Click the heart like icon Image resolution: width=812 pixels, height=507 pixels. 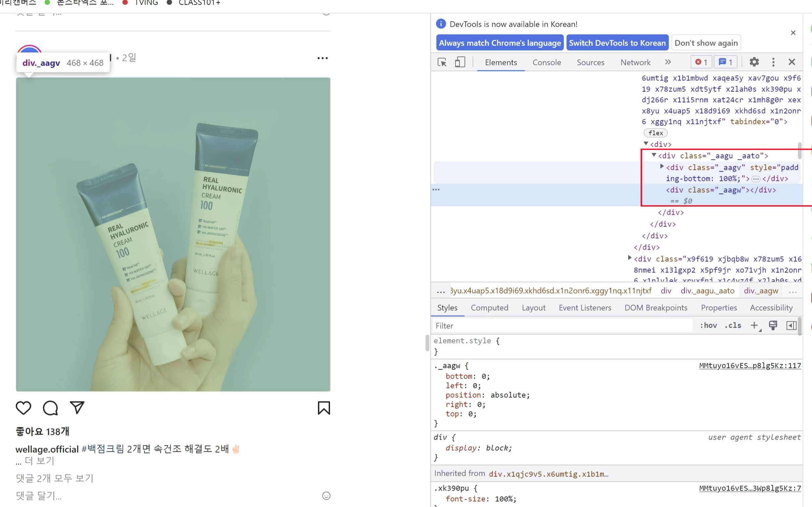(x=23, y=408)
